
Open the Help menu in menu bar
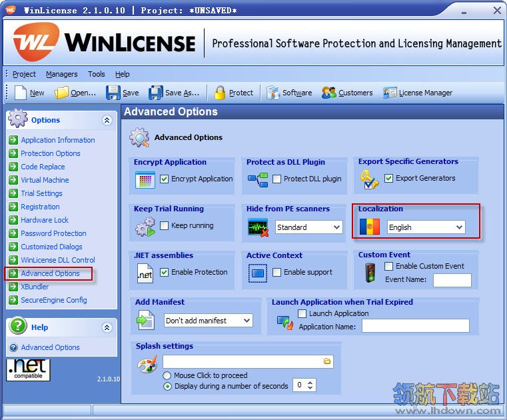[122, 74]
